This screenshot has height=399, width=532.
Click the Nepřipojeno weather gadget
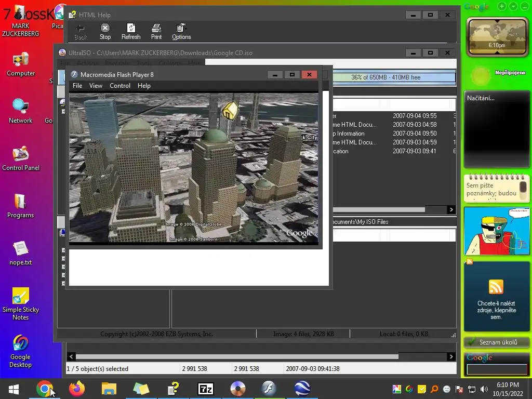[497, 75]
